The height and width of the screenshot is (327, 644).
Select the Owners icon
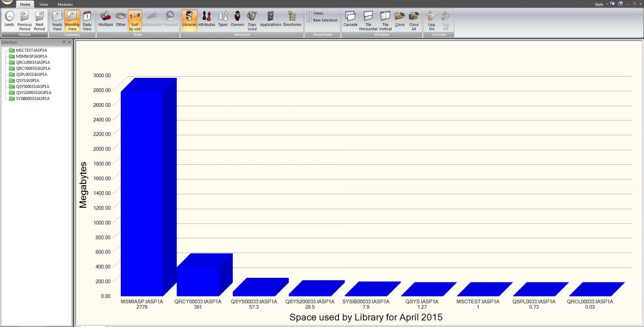(237, 17)
